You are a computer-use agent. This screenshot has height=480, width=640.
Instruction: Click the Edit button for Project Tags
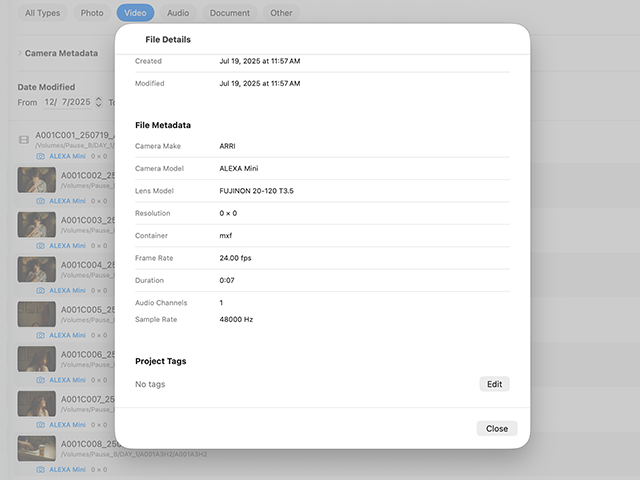[494, 384]
